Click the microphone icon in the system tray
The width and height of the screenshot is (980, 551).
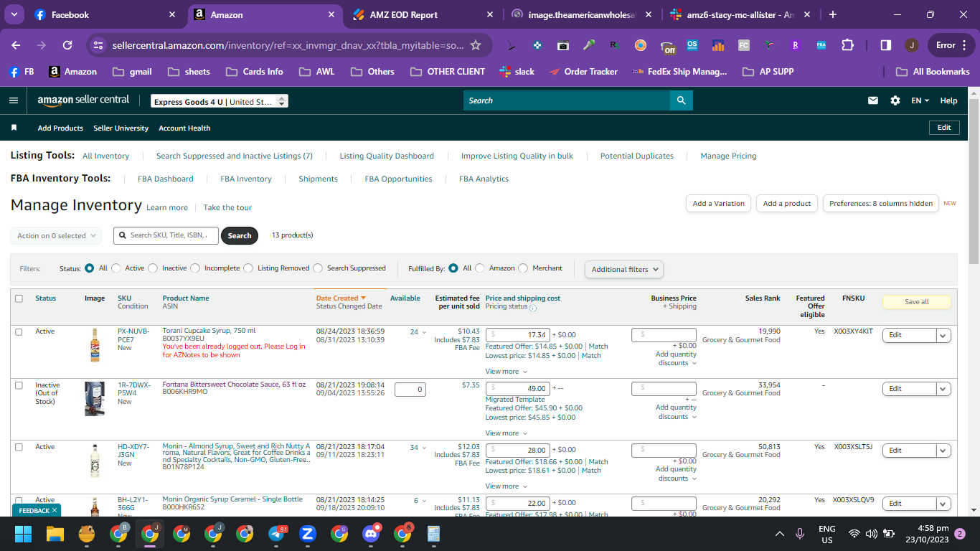click(x=800, y=534)
